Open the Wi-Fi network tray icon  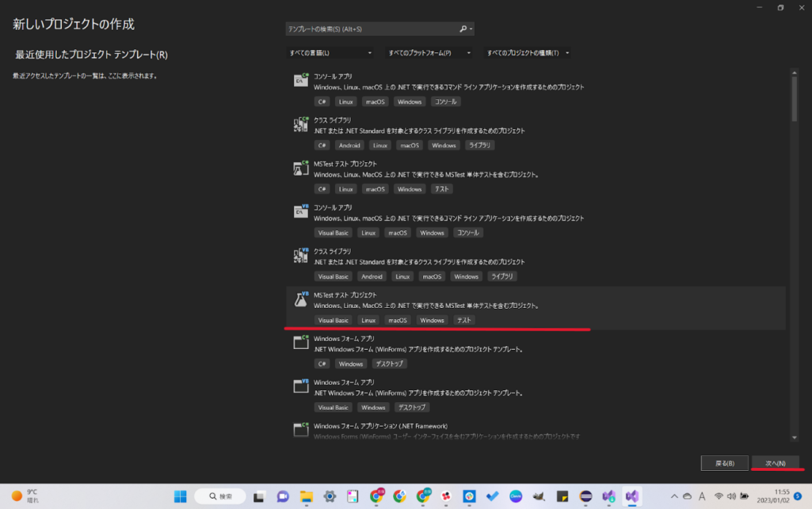coord(719,496)
